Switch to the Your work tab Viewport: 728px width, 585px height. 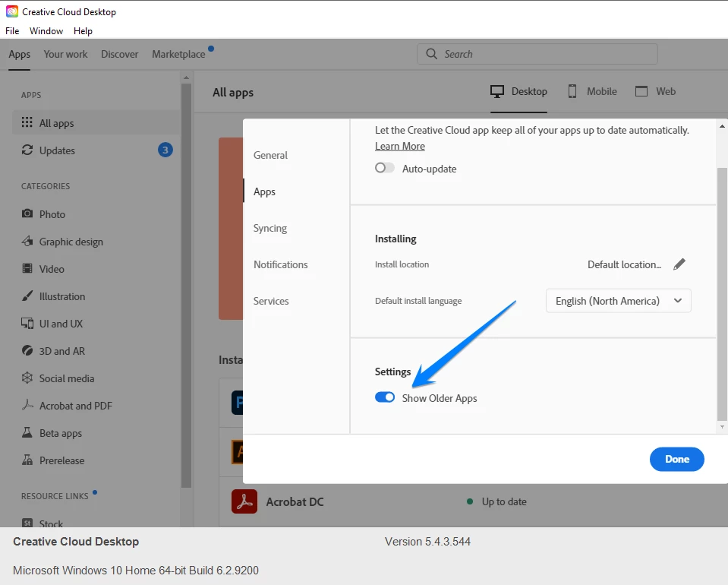click(65, 54)
